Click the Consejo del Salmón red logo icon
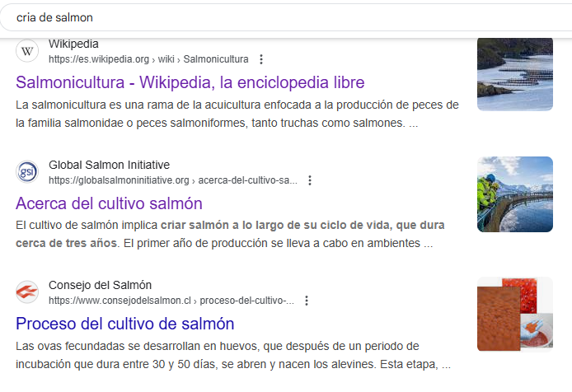The height and width of the screenshot is (392, 572). coord(27,292)
